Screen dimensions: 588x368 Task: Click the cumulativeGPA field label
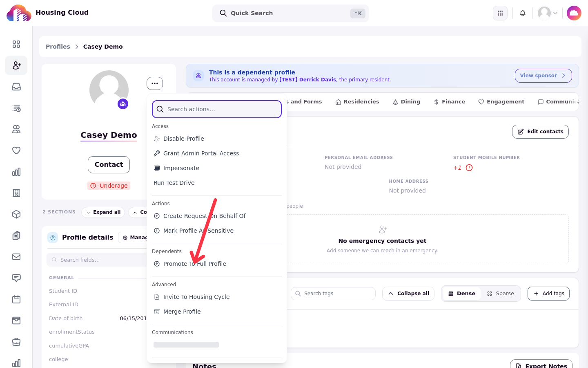69,346
